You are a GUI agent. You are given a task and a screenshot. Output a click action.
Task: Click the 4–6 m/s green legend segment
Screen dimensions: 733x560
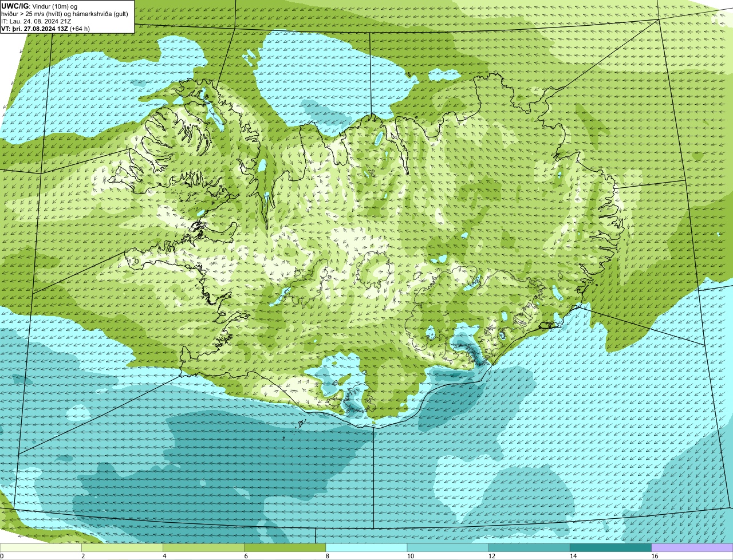tap(203, 547)
